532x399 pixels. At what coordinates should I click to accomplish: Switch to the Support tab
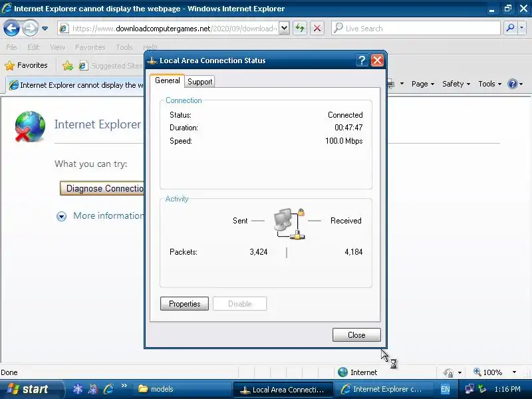tap(200, 81)
